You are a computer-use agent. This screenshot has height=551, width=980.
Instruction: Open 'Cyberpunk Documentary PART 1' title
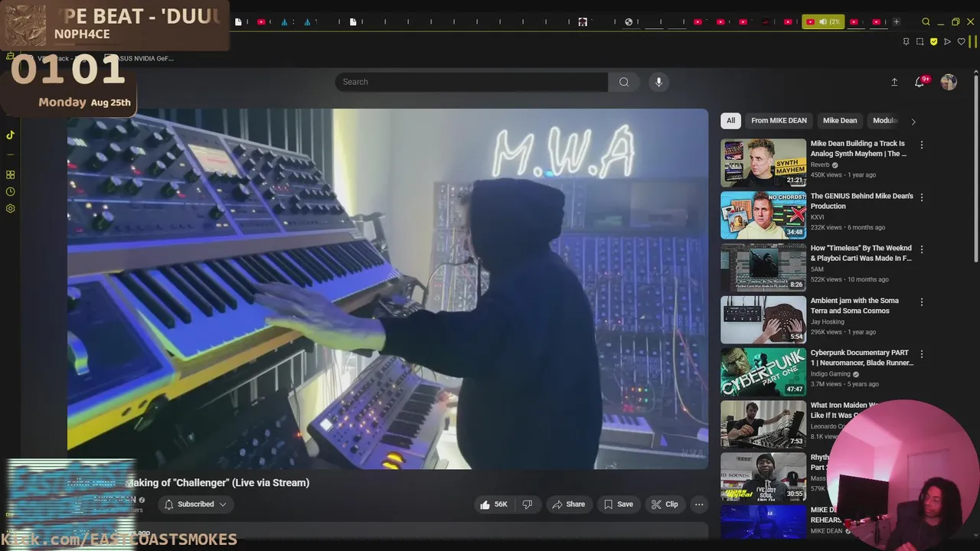pyautogui.click(x=862, y=358)
